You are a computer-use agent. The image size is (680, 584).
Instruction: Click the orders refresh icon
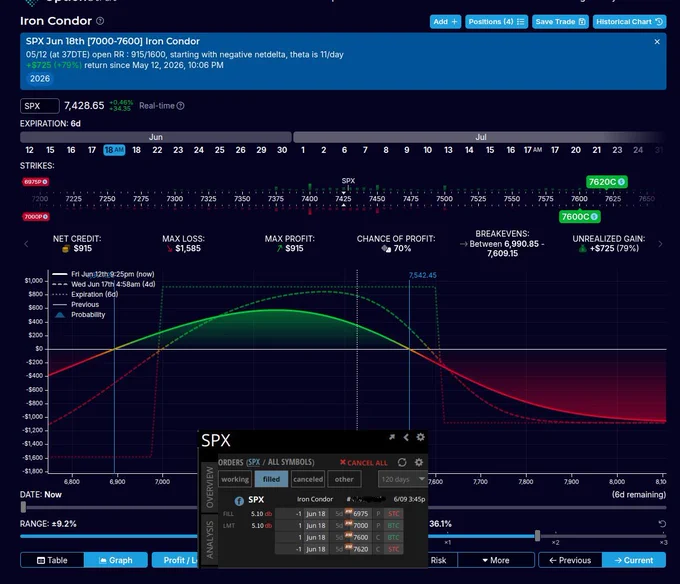tap(402, 463)
